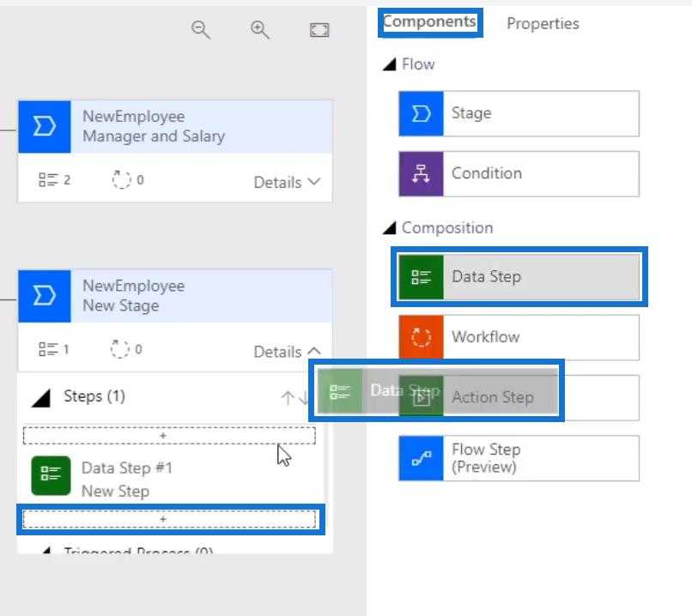The width and height of the screenshot is (692, 616).
Task: Click steps count icon in New Stage card
Action: coord(48,349)
